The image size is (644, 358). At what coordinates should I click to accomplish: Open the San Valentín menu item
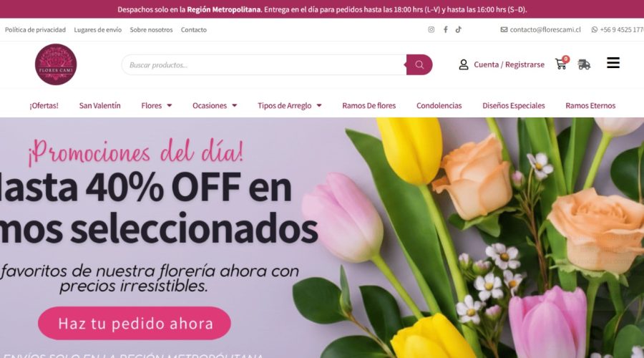(99, 106)
